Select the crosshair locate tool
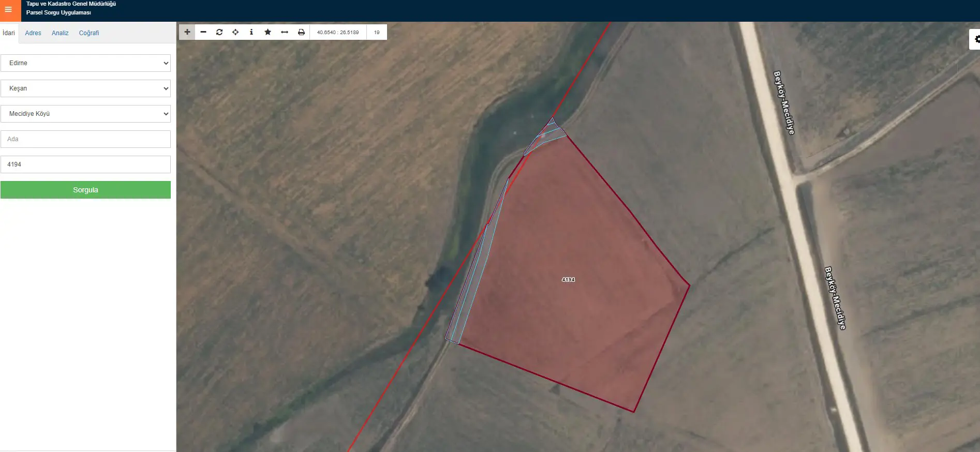Image resolution: width=980 pixels, height=452 pixels. click(235, 32)
